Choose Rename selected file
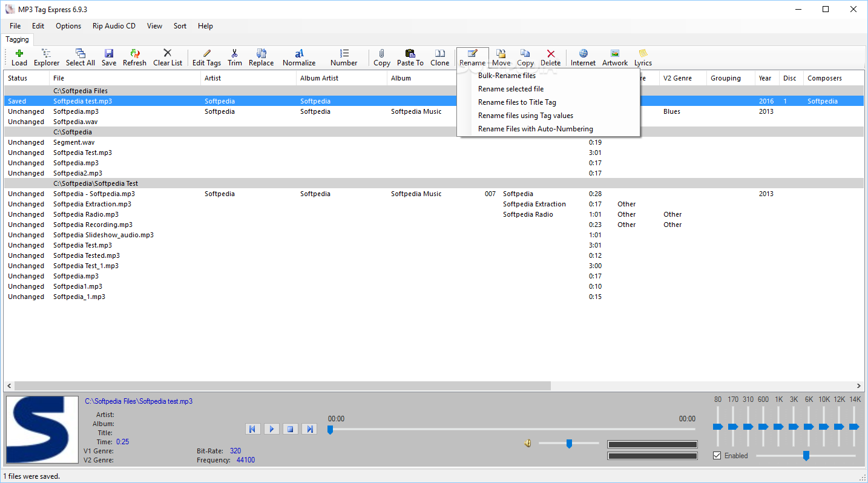 point(548,89)
